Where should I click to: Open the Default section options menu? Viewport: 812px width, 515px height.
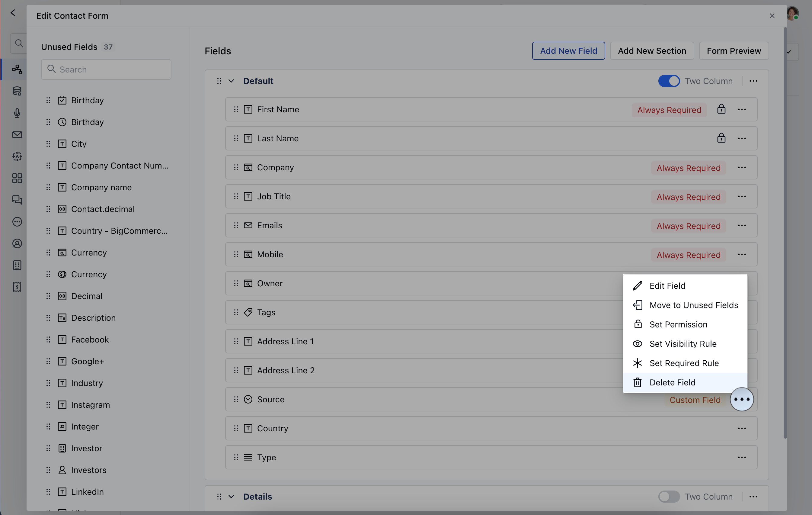[x=753, y=81]
